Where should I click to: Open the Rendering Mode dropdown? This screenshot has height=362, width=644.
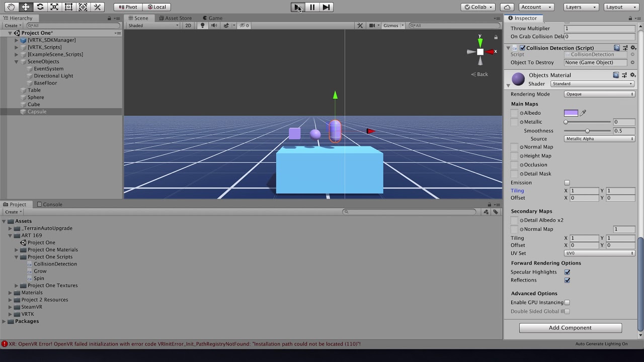[599, 94]
